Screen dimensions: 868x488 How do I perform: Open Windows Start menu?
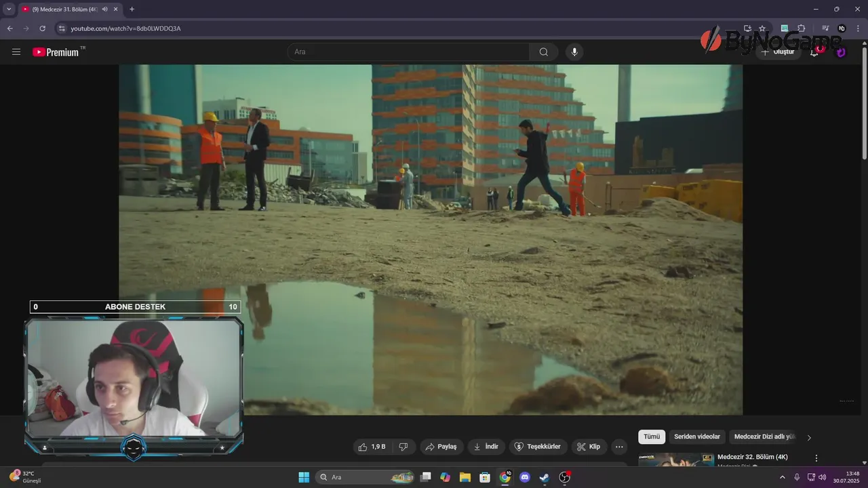click(304, 477)
